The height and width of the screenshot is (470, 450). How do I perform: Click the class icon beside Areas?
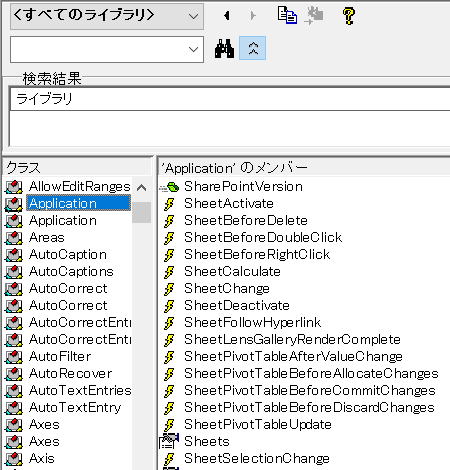[14, 238]
